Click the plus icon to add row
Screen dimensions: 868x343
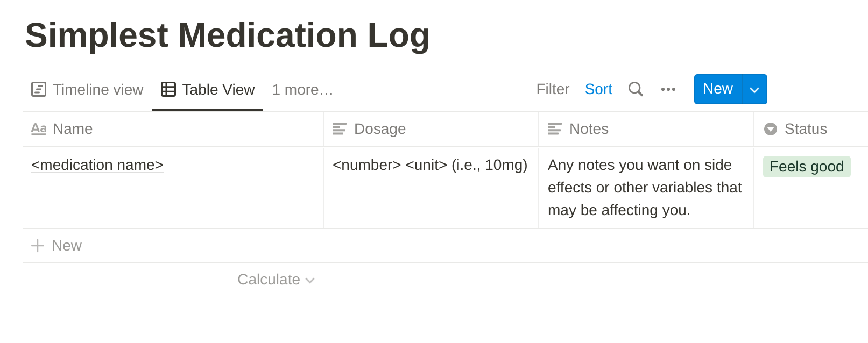pos(38,246)
